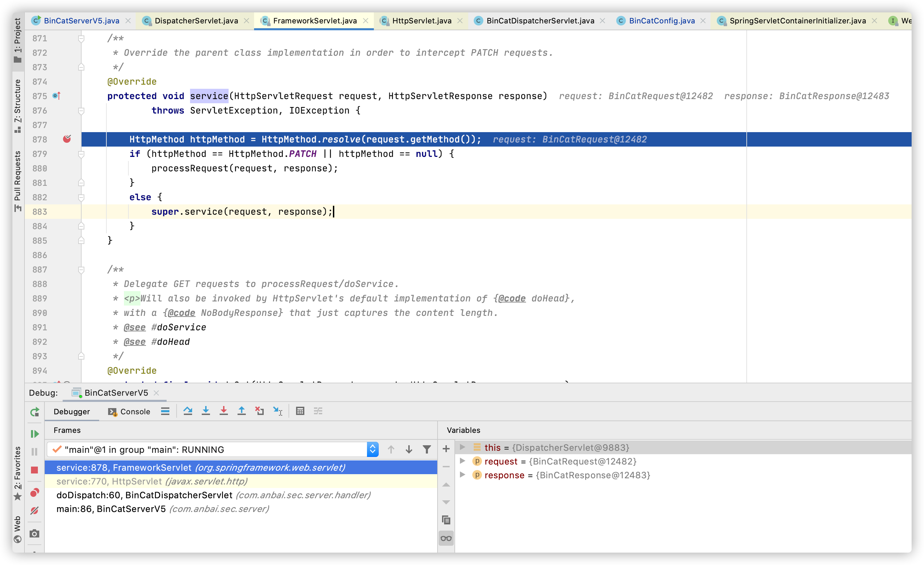This screenshot has width=924, height=565.
Task: Open the View Breakpoints icon
Action: [x=34, y=492]
